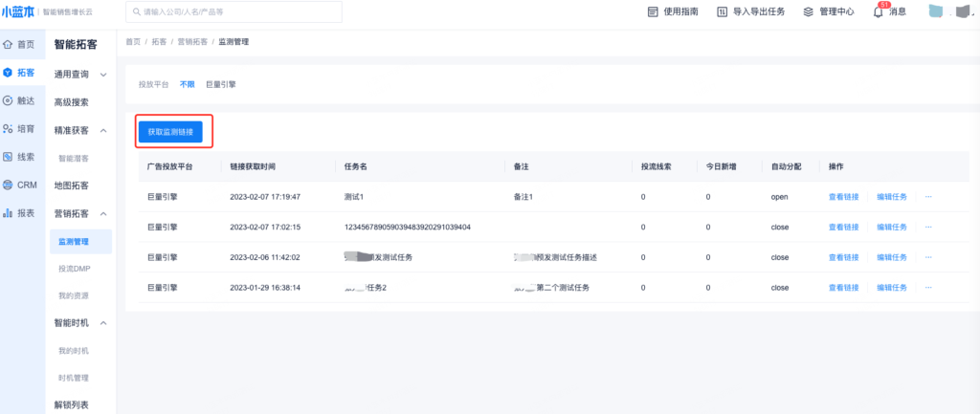Screen dimensions: 980x414
Task: Click the 消息 notification bell icon
Action: pos(878,12)
